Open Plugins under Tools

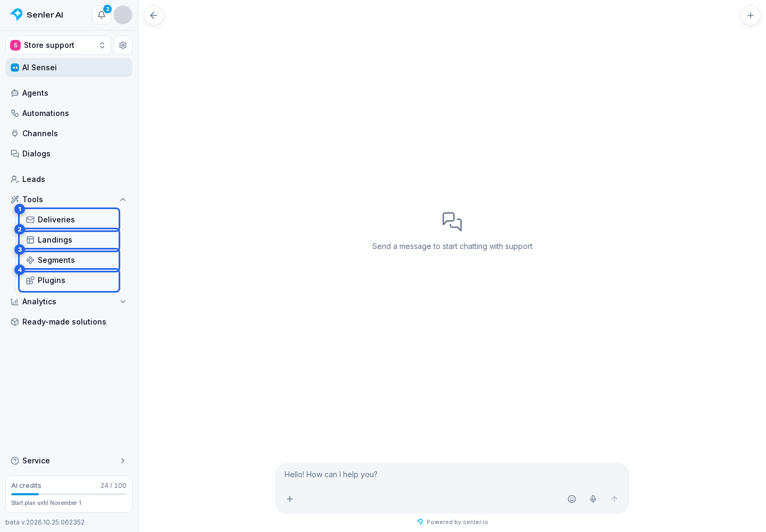pyautogui.click(x=69, y=280)
